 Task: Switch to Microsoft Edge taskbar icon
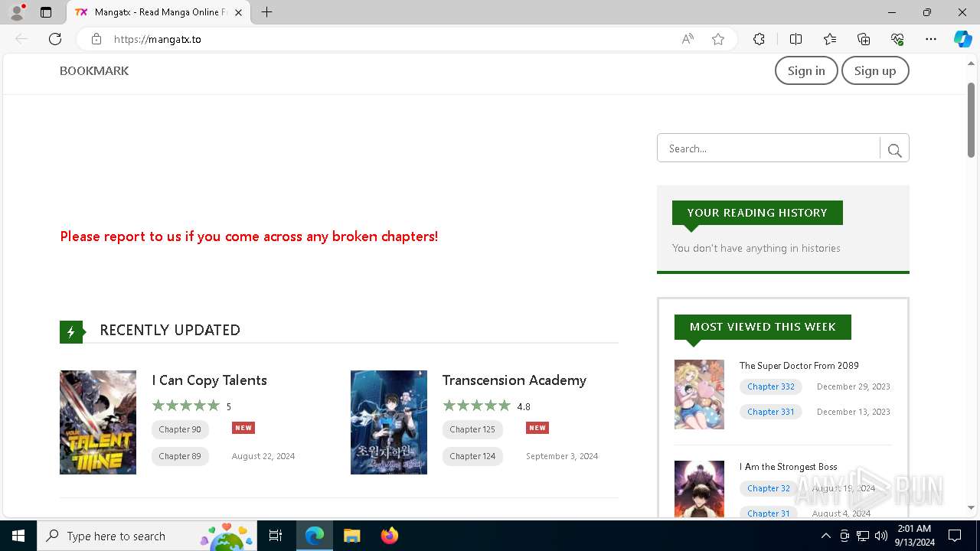coord(315,536)
